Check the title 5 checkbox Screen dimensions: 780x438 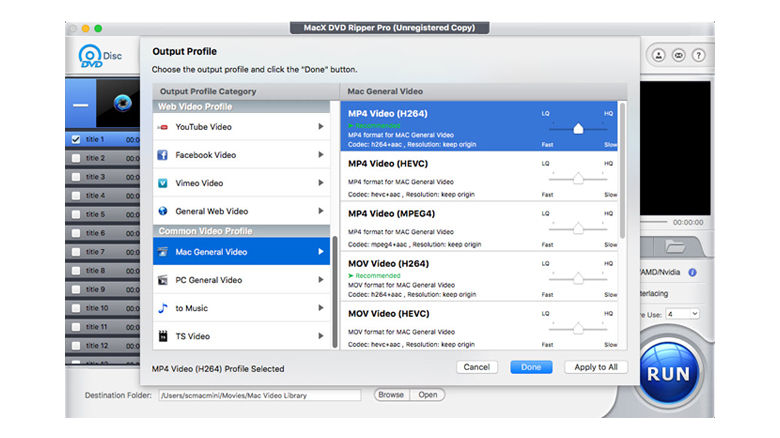coord(76,215)
